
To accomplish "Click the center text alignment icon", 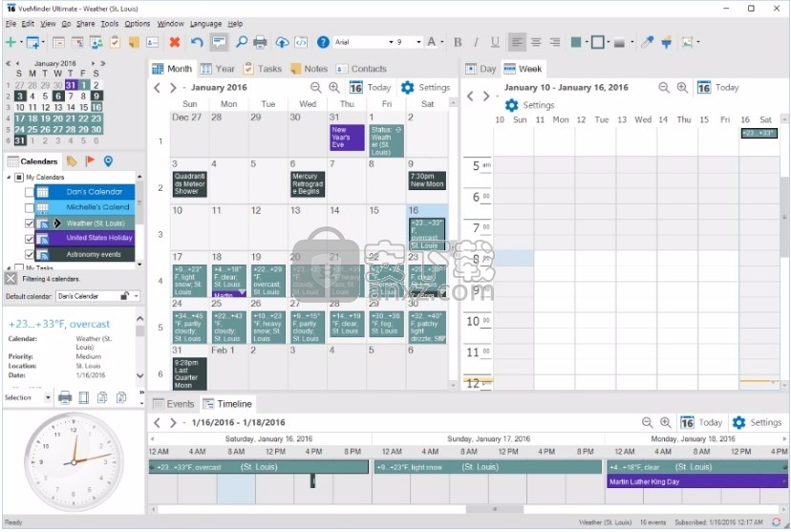I will coord(536,42).
